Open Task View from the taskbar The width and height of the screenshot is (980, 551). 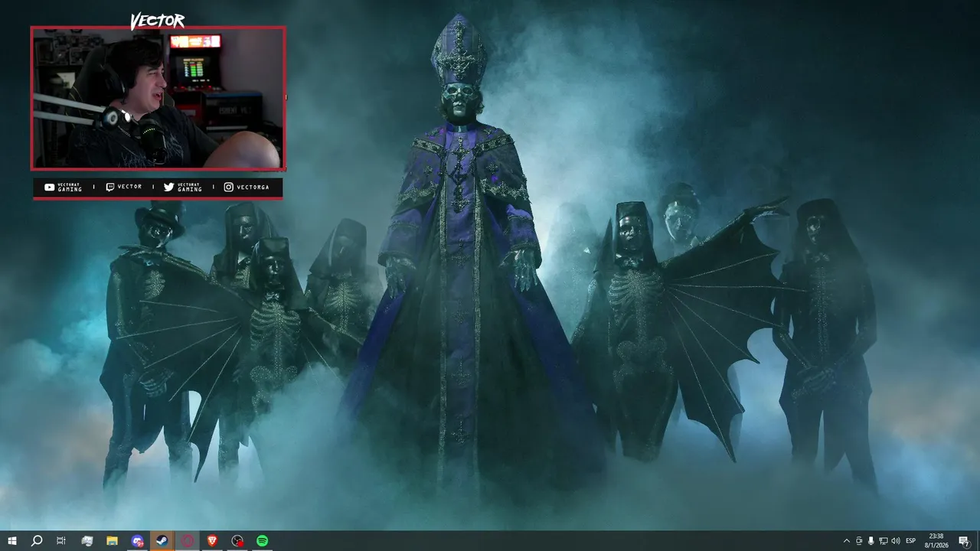tap(61, 540)
